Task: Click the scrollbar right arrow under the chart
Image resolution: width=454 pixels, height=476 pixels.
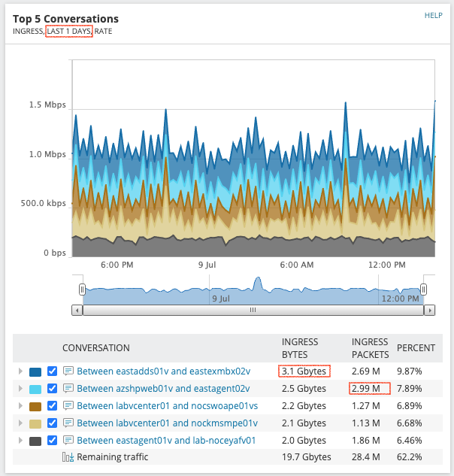Action: point(429,311)
